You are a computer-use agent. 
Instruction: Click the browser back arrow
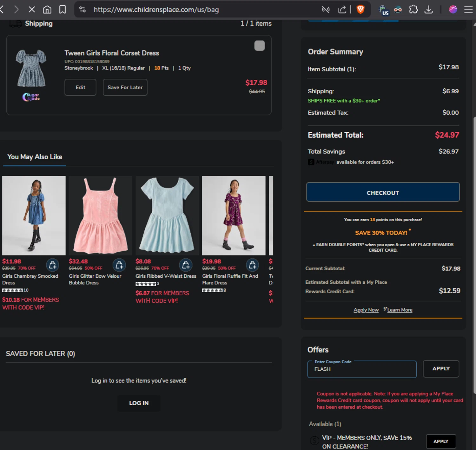(x=2, y=10)
